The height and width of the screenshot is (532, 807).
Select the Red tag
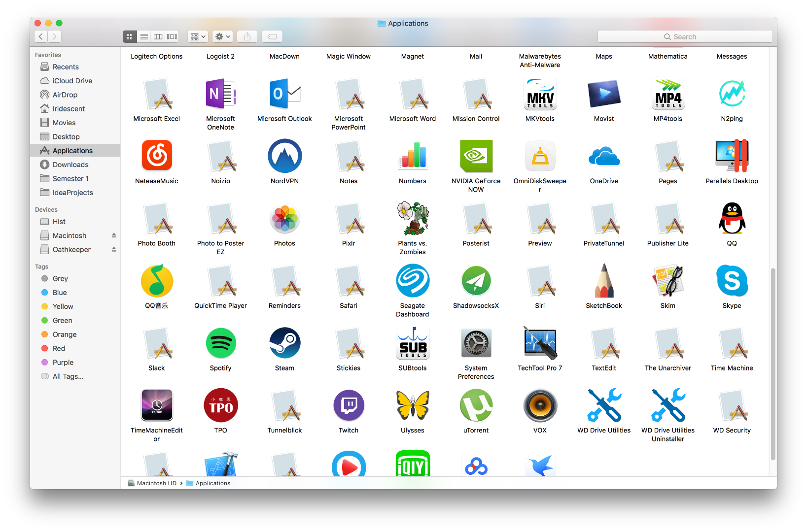coord(58,348)
